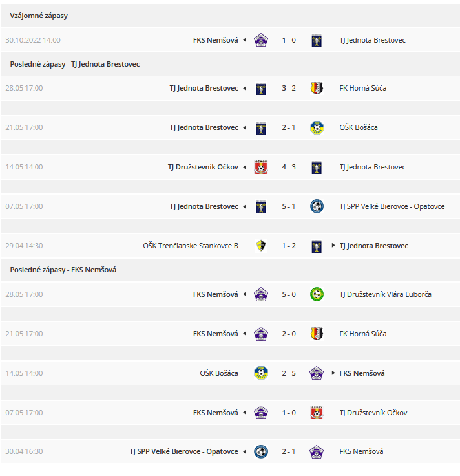Click FKS Nemšová crest in 30.10.2022 match

[261, 40]
